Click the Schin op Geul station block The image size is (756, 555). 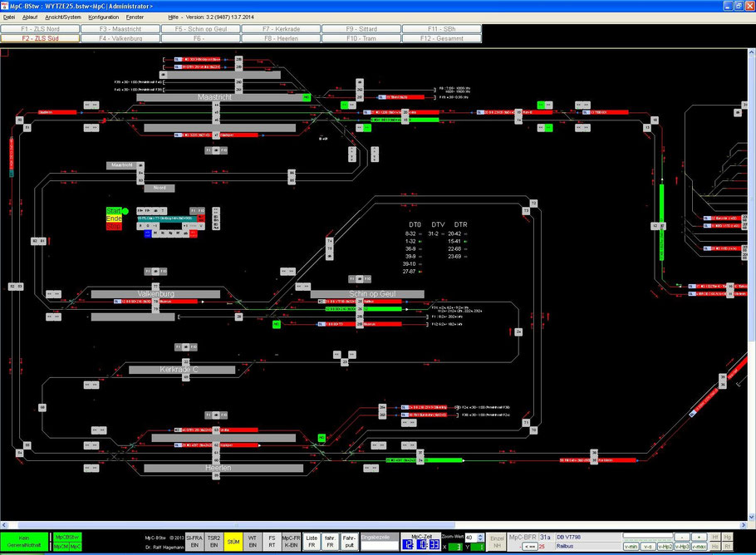(x=367, y=293)
